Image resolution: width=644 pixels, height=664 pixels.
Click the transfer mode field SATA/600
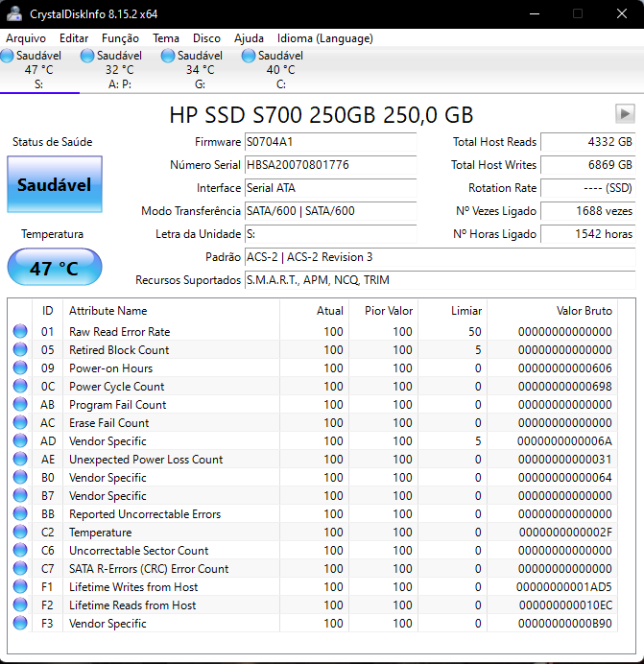330,211
